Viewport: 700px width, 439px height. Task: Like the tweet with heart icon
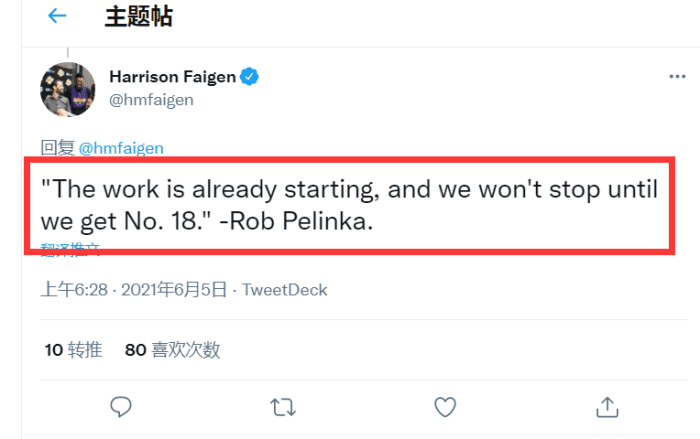pyautogui.click(x=444, y=406)
